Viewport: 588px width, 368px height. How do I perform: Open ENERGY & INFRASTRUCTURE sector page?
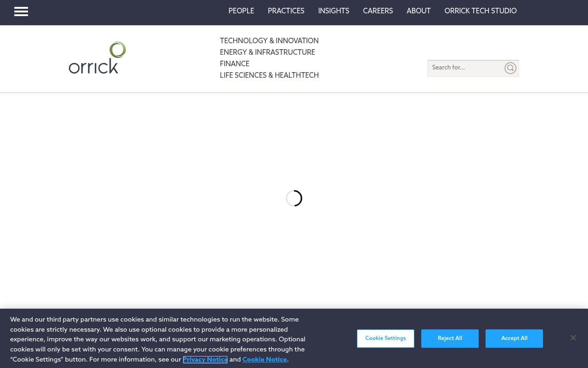pyautogui.click(x=267, y=52)
